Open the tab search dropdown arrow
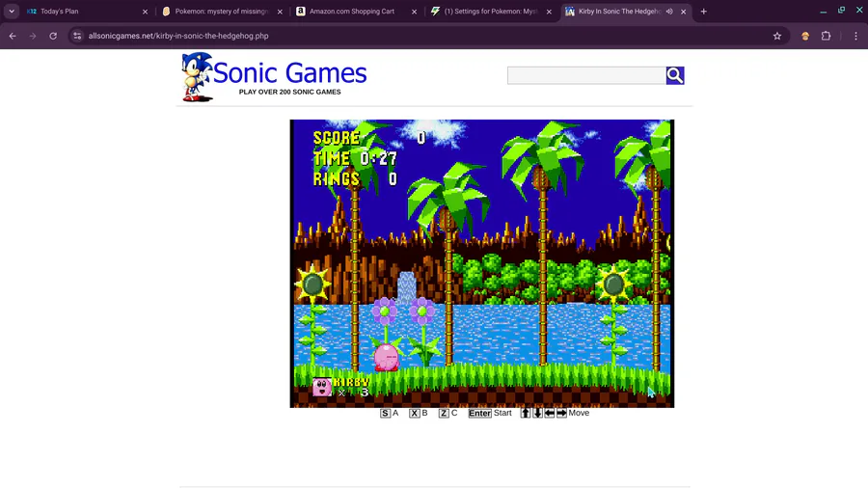Viewport: 868px width, 488px height. point(11,11)
